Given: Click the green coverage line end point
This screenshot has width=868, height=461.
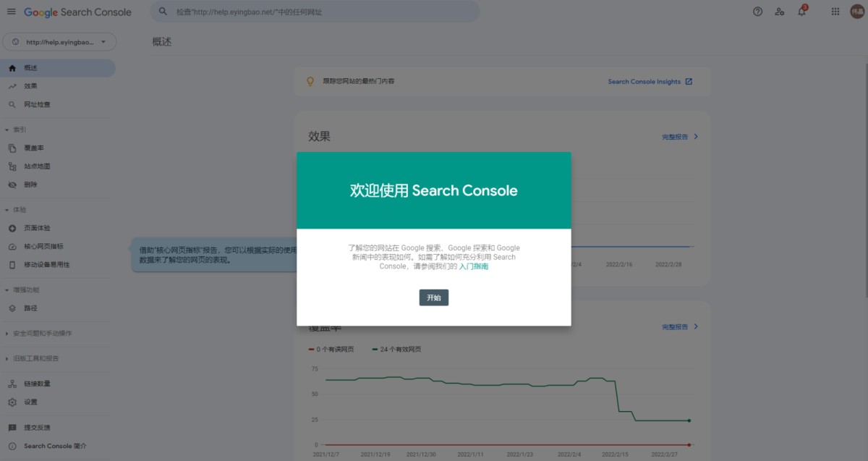Looking at the screenshot, I should (x=689, y=420).
